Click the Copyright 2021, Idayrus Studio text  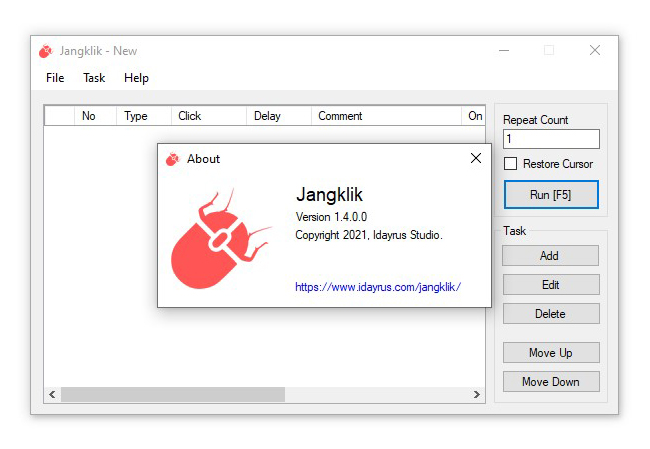pos(369,235)
